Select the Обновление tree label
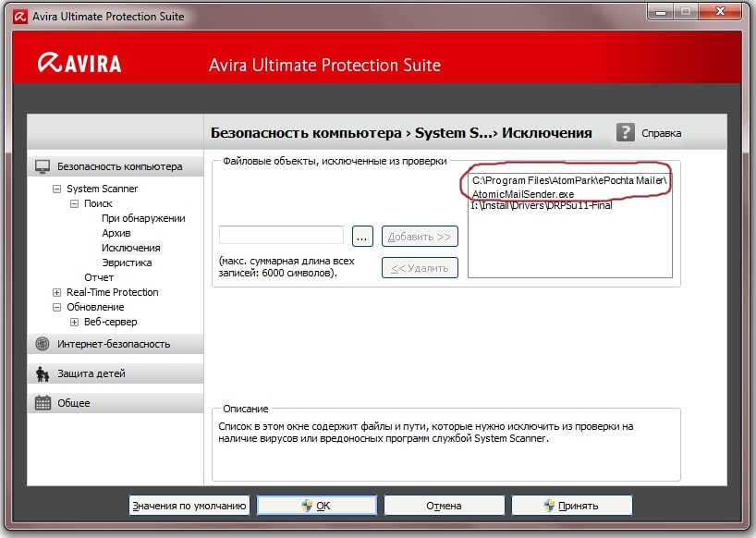This screenshot has height=538, width=756. click(x=95, y=307)
